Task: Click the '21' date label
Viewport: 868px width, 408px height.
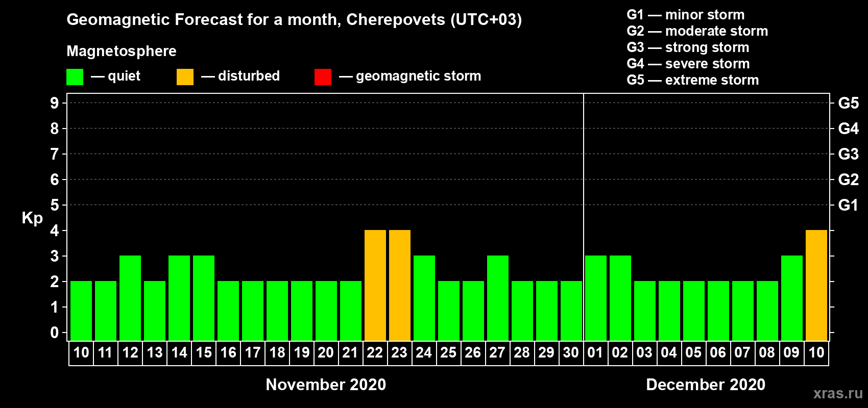Action: 350,353
